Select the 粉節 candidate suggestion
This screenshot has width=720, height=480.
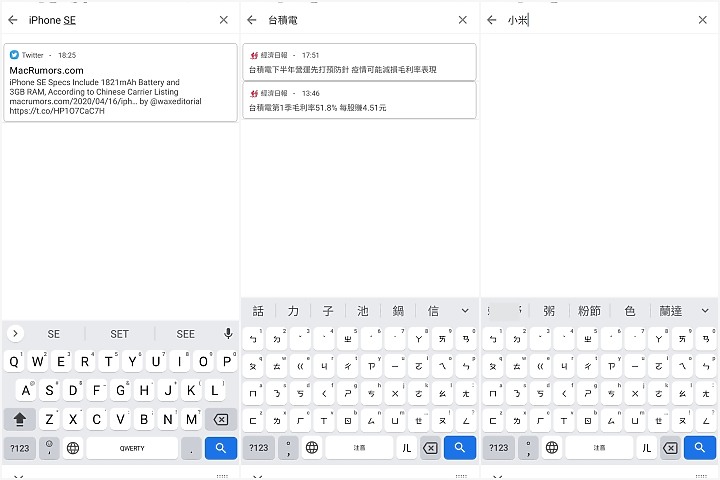pyautogui.click(x=589, y=311)
